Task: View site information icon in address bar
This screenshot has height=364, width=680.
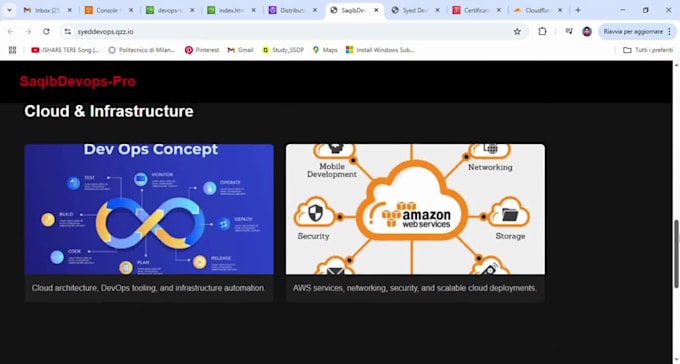Action: click(x=67, y=32)
